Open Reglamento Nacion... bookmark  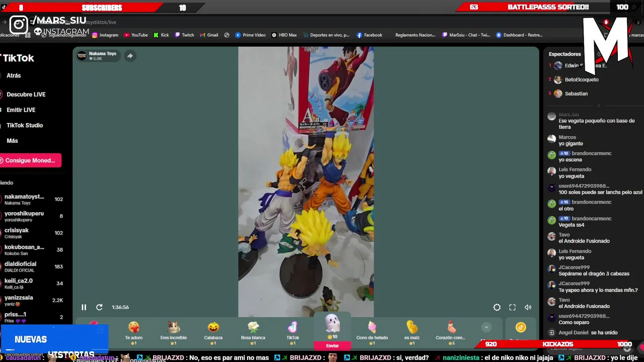(415, 35)
